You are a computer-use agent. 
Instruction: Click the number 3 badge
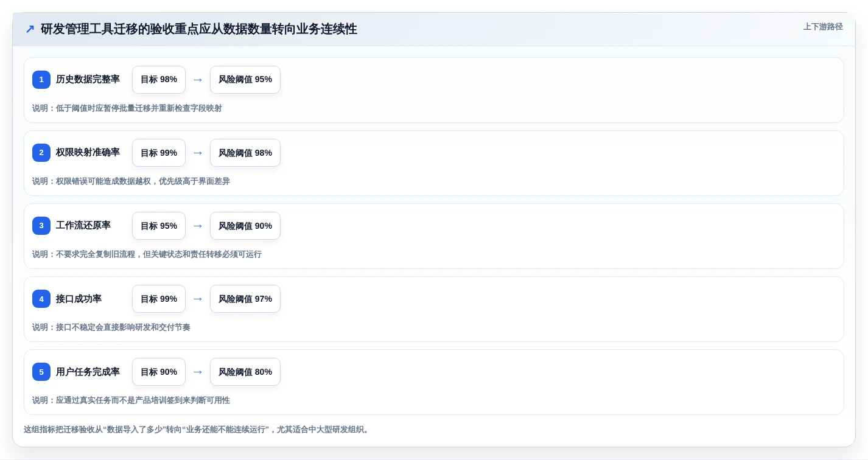41,226
